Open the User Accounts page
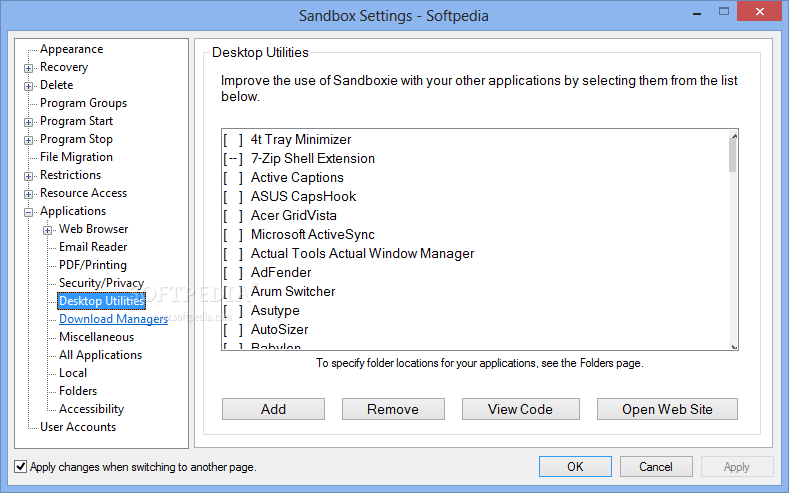The image size is (789, 493). [x=78, y=427]
